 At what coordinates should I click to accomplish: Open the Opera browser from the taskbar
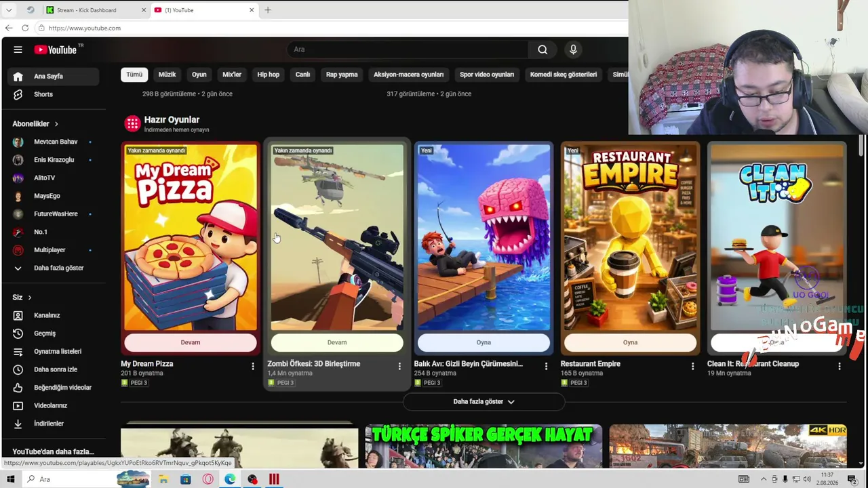pyautogui.click(x=208, y=479)
